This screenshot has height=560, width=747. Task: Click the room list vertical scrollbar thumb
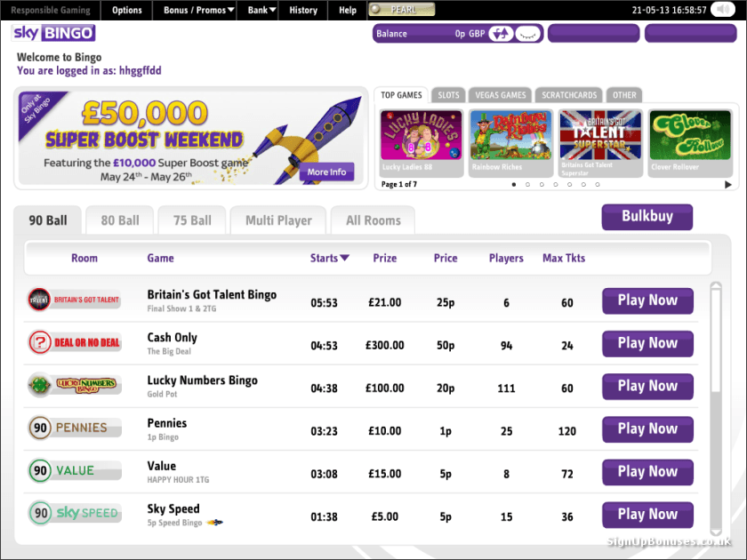point(716,340)
